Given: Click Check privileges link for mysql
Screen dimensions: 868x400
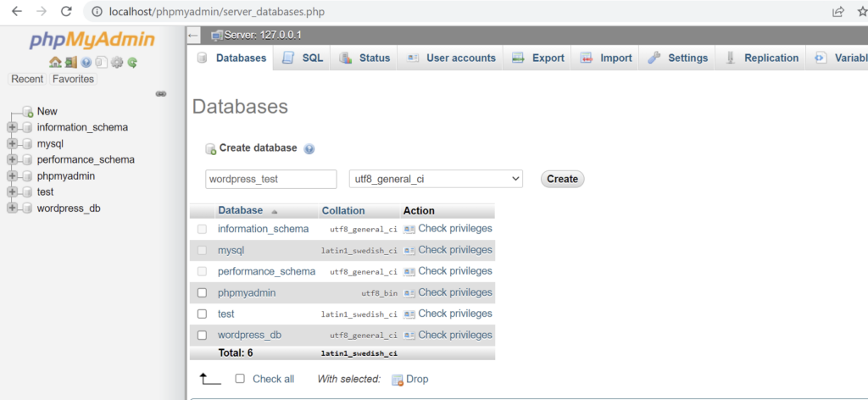Looking at the screenshot, I should click(x=454, y=250).
